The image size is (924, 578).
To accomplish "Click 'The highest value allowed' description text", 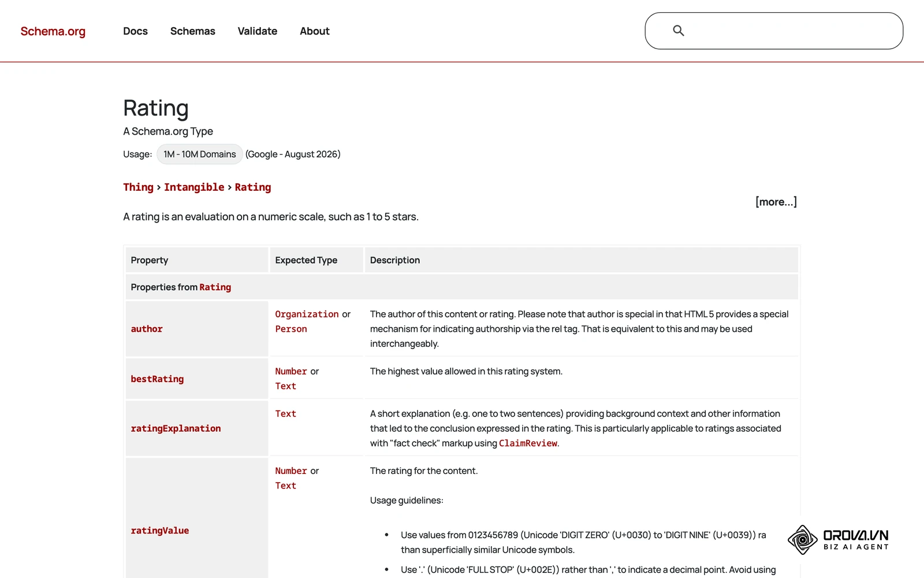I will point(466,372).
